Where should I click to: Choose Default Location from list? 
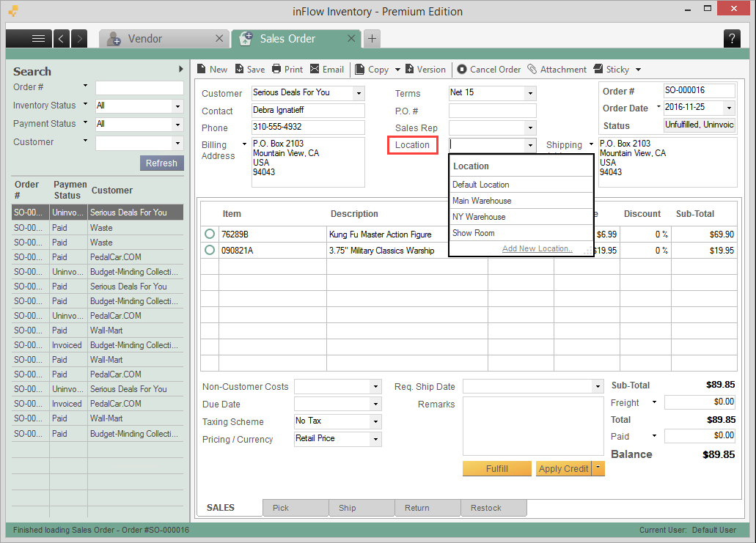pyautogui.click(x=521, y=185)
